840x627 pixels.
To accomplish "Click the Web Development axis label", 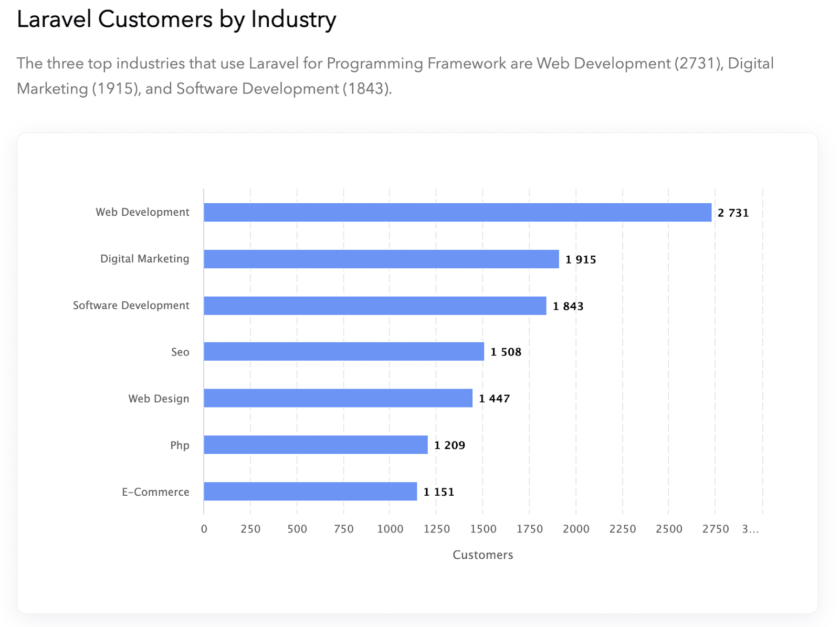I will coord(142,212).
